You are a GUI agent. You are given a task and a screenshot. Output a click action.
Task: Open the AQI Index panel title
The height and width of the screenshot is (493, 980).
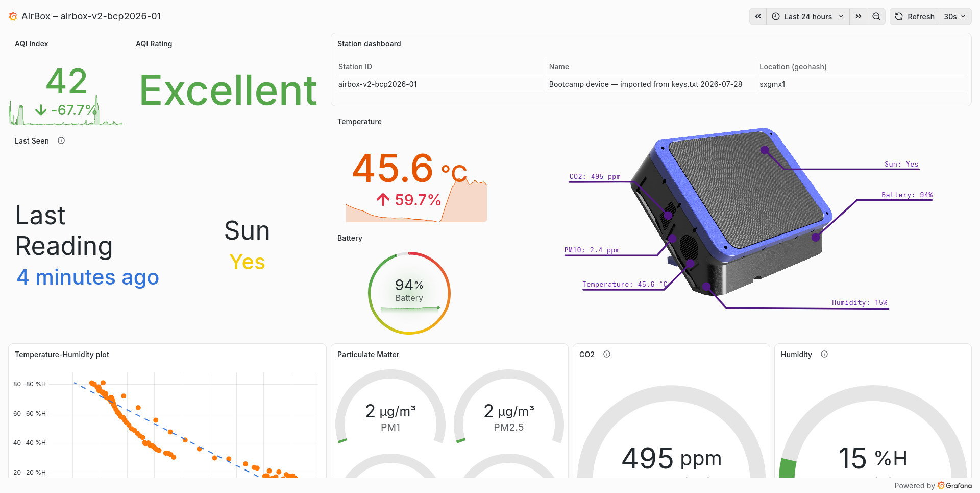32,44
